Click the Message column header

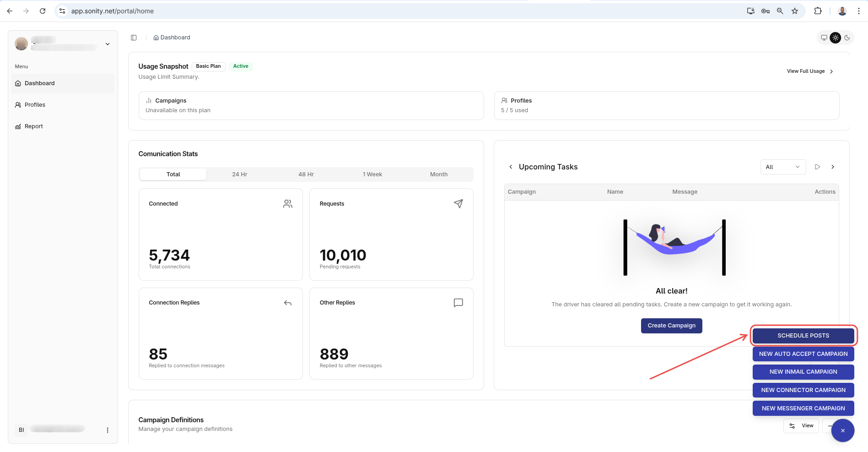coord(685,192)
